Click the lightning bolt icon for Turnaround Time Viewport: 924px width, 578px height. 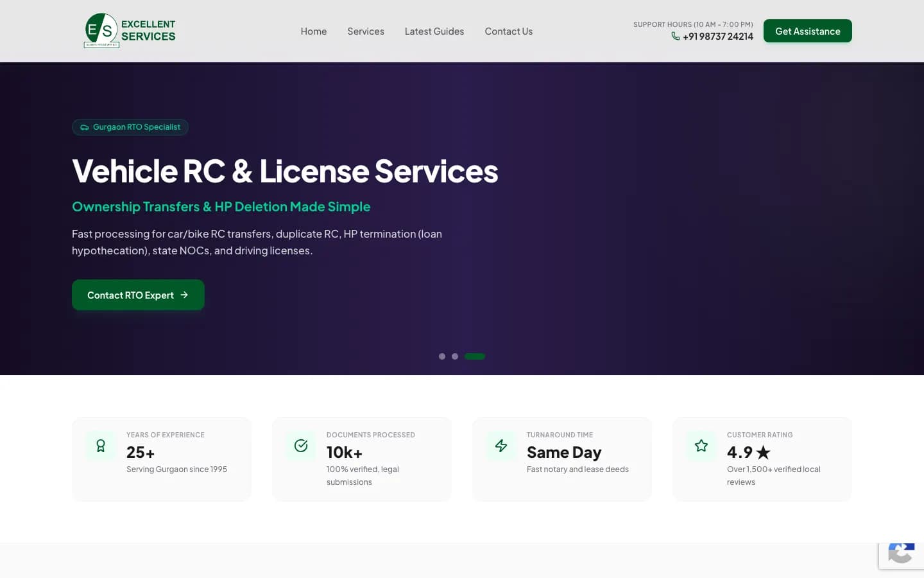501,446
